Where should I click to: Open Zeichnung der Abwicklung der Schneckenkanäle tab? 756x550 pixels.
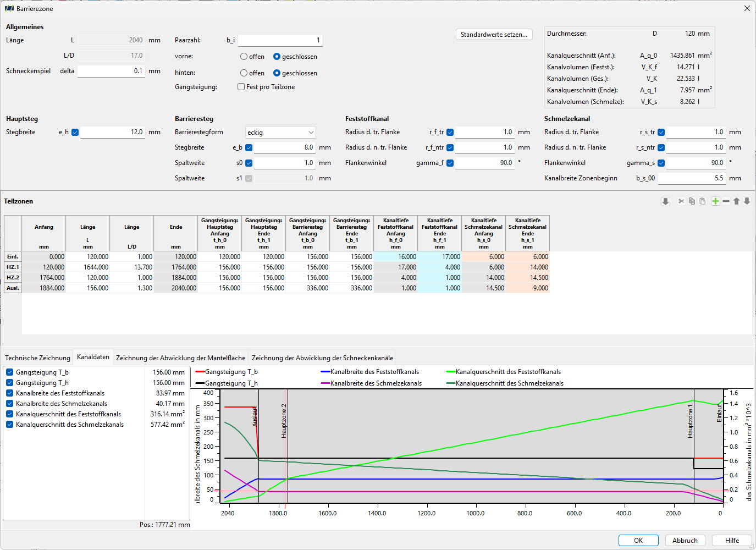[322, 358]
